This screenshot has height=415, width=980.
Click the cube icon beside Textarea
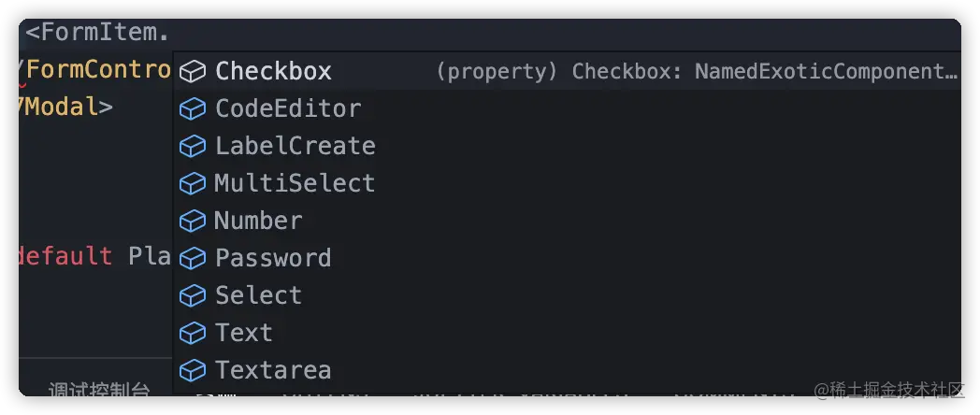[x=193, y=371]
